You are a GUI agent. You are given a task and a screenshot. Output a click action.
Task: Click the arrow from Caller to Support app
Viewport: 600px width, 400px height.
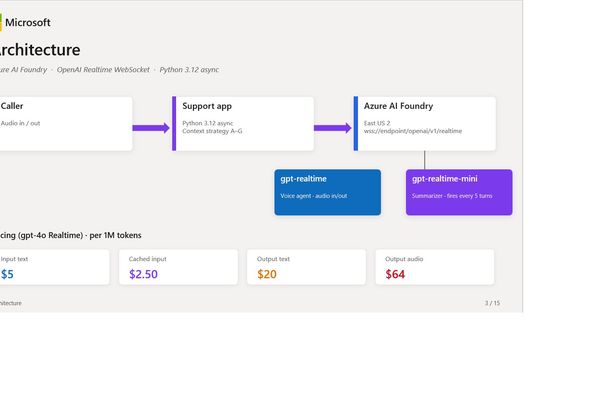tap(151, 128)
